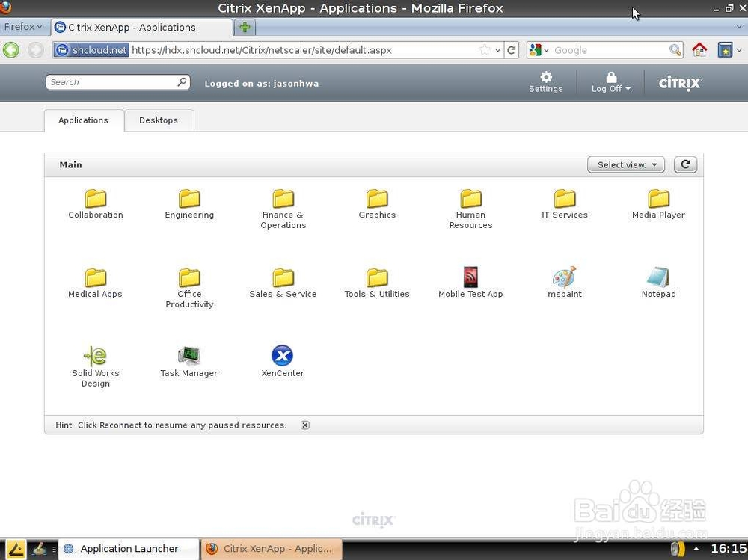Expand the tab list dropdown arrow
Viewport: 748px width, 560px height.
coord(740,27)
